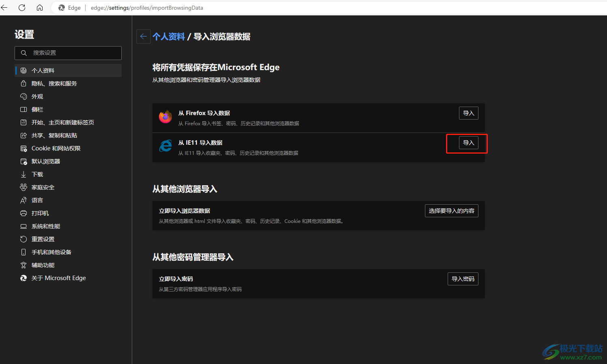Screen dimensions: 607x364
Task: Click the 立即导入浏览器数据 title
Action: click(x=184, y=211)
